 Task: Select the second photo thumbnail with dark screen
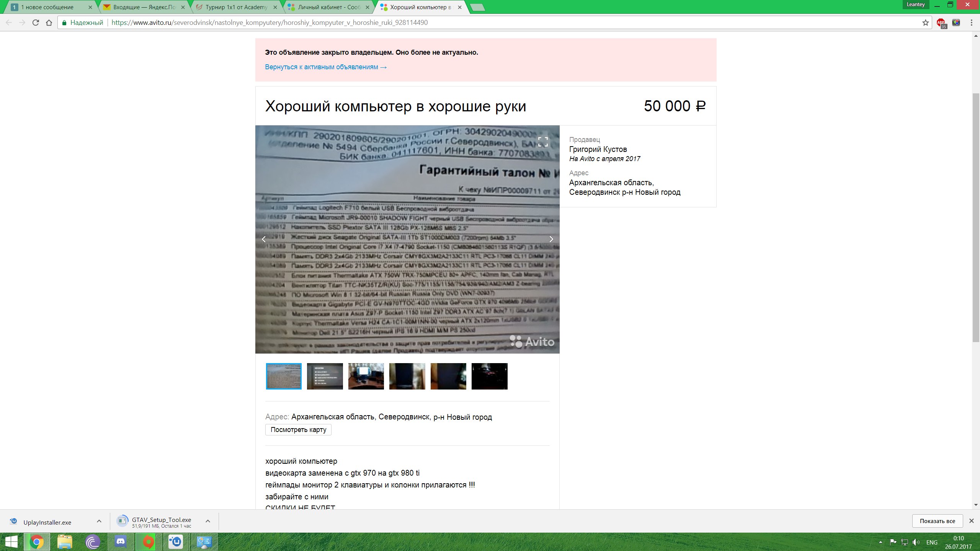[325, 376]
